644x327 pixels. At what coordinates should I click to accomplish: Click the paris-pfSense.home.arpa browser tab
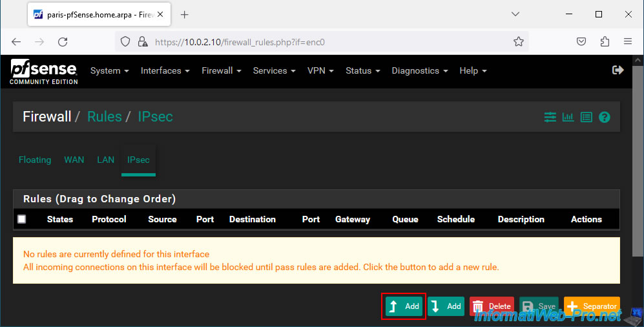(99, 14)
